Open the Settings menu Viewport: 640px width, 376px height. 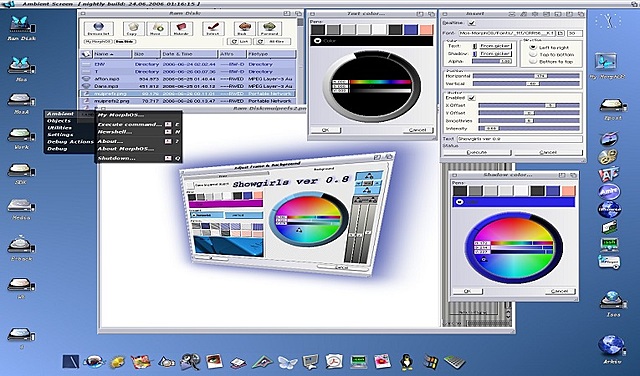pyautogui.click(x=60, y=135)
